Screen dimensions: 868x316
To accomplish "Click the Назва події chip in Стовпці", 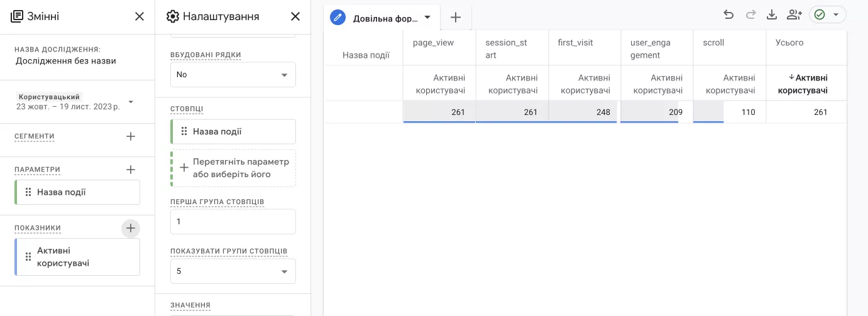I will 233,131.
